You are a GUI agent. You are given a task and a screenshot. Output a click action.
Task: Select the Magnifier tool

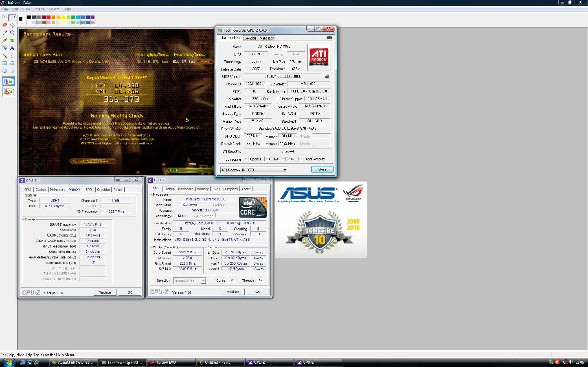[12, 33]
